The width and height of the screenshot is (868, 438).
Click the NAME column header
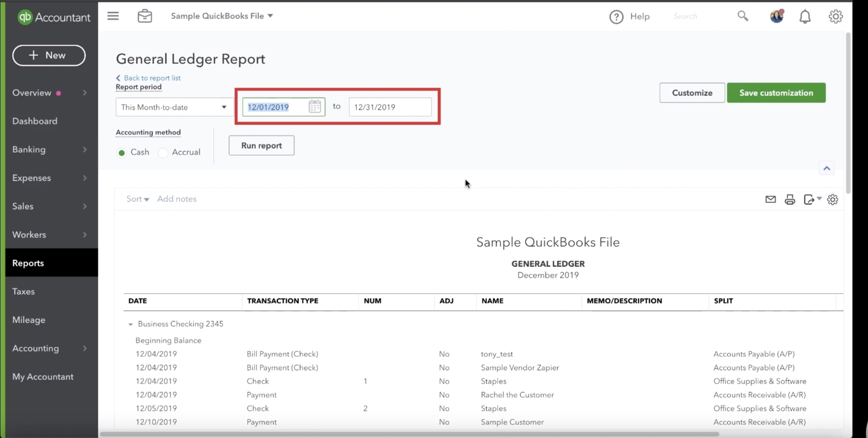tap(492, 301)
